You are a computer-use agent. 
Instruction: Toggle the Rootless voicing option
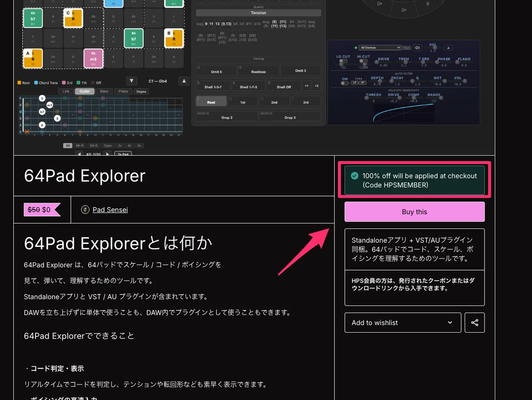pos(258,71)
